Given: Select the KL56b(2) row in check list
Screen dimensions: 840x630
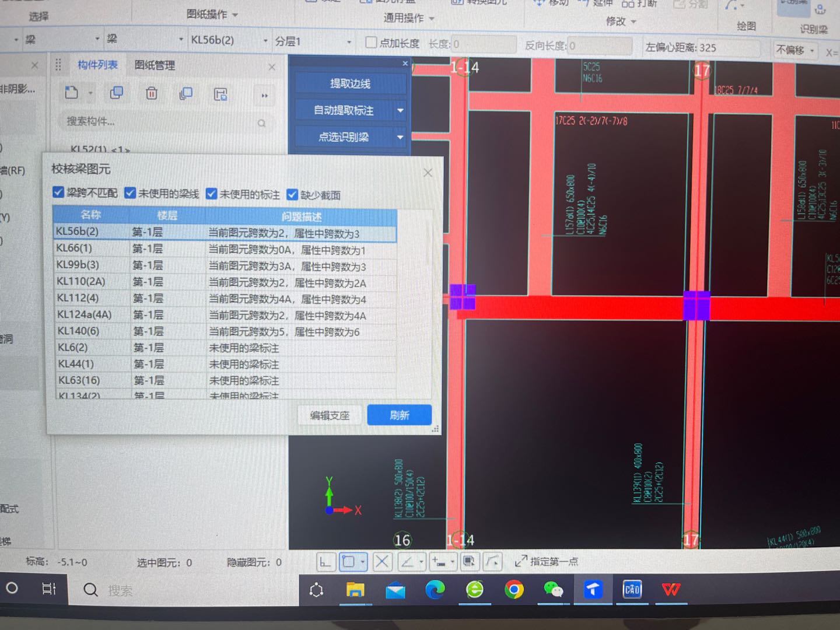Looking at the screenshot, I should tap(225, 233).
